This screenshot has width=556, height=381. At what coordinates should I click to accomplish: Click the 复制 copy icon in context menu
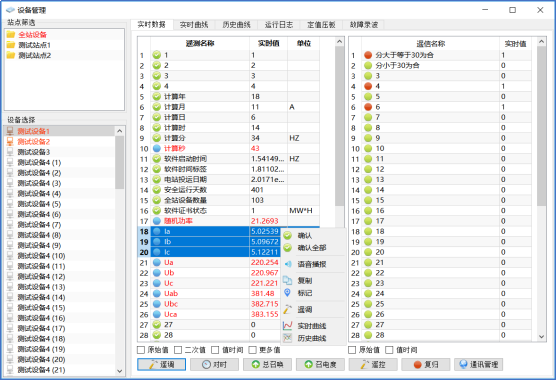[x=287, y=280]
